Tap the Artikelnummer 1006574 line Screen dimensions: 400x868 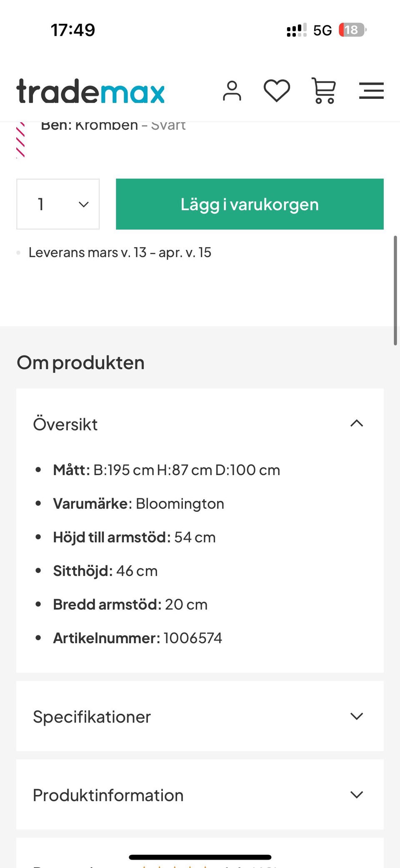[137, 638]
